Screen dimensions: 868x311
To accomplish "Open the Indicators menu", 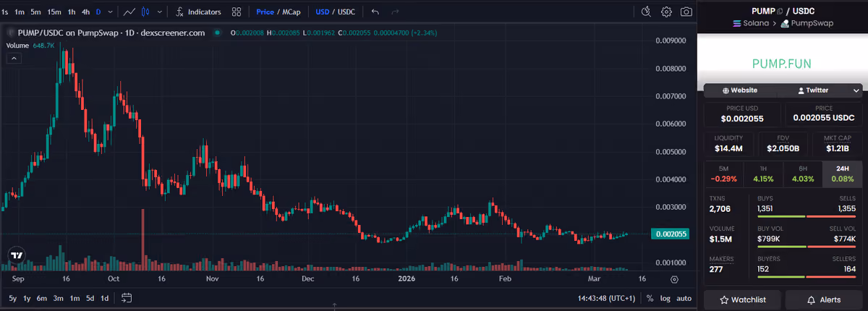I will 198,12.
